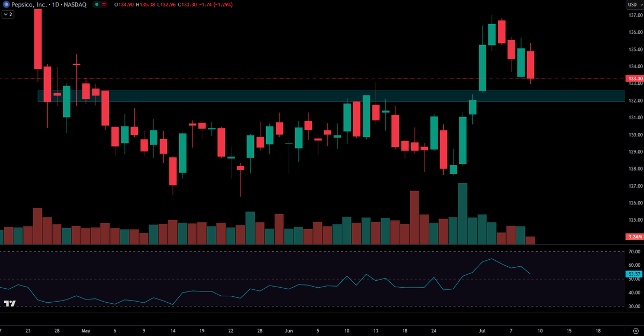
Task: Open the USD currency dropdown
Action: tap(634, 5)
